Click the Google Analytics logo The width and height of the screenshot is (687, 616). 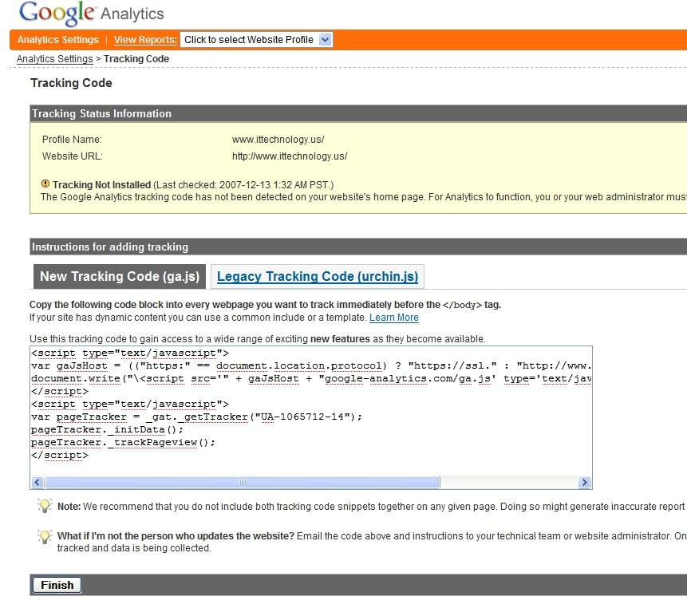pyautogui.click(x=91, y=13)
